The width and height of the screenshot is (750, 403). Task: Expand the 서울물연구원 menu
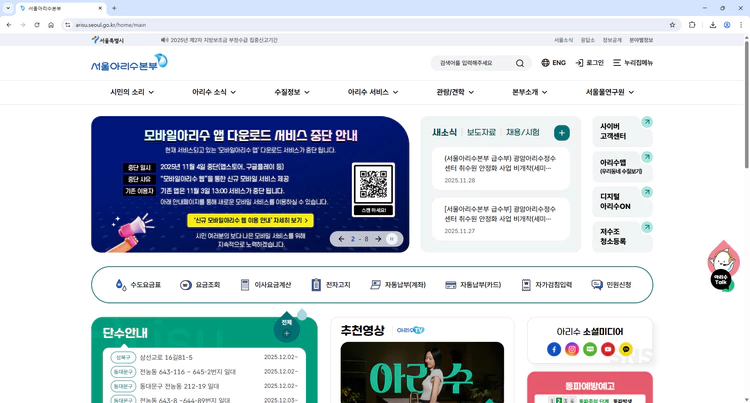coord(610,92)
